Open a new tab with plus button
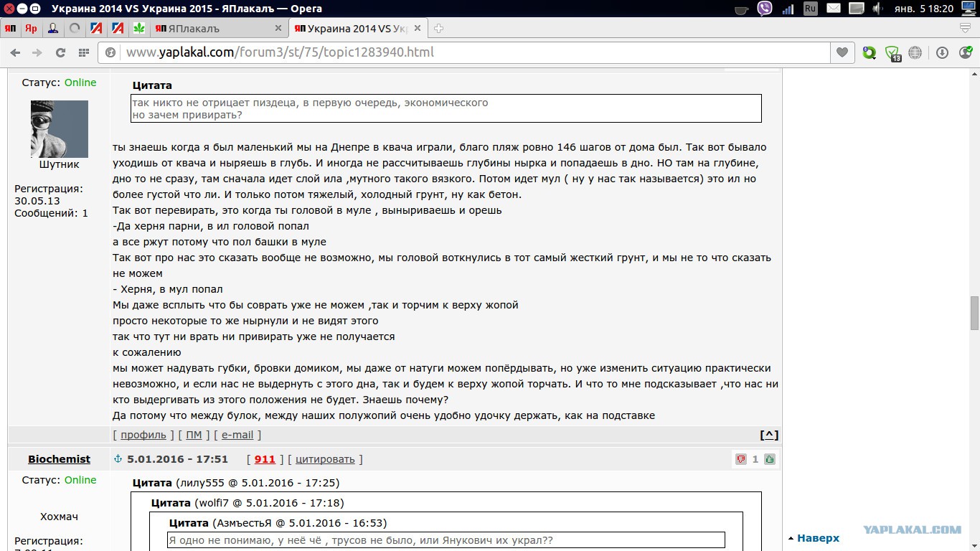This screenshot has height=551, width=980. point(438,29)
